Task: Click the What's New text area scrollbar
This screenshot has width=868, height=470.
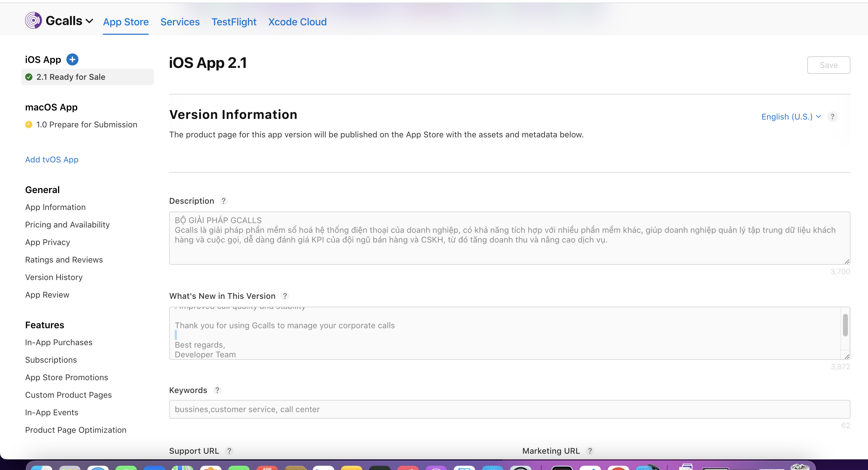Action: 845,325
